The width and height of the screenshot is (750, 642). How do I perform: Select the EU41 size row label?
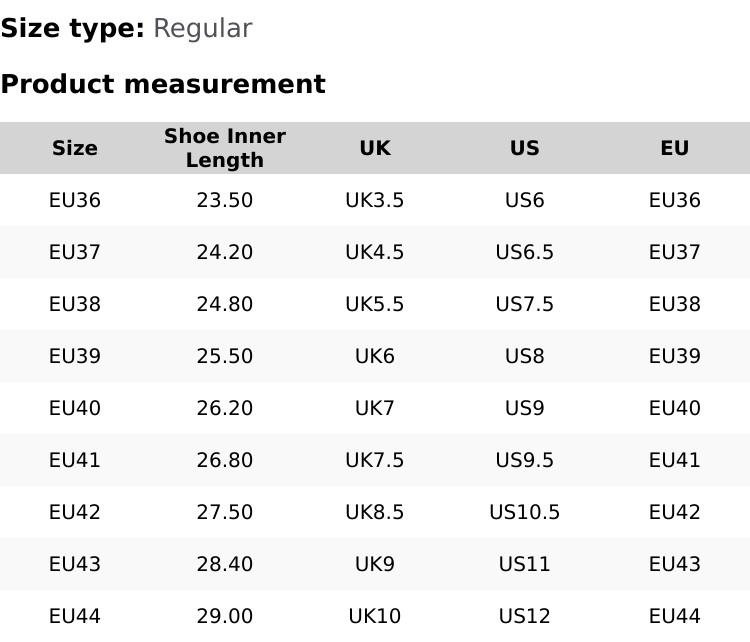(75, 460)
